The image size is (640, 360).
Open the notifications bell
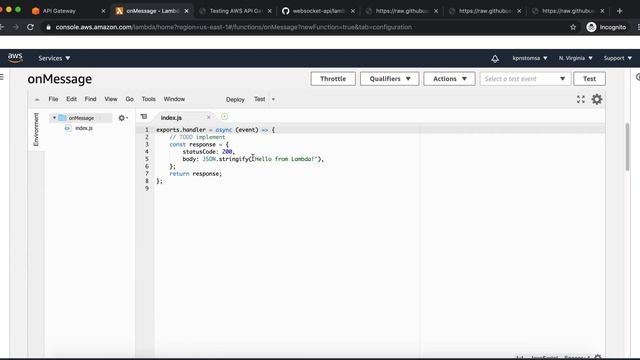tap(495, 58)
